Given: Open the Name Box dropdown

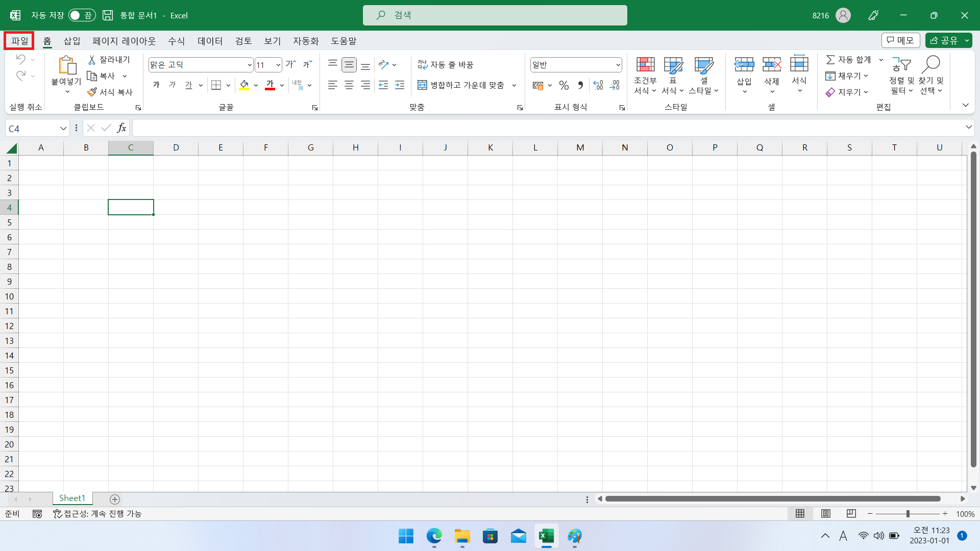Looking at the screenshot, I should click(x=63, y=129).
